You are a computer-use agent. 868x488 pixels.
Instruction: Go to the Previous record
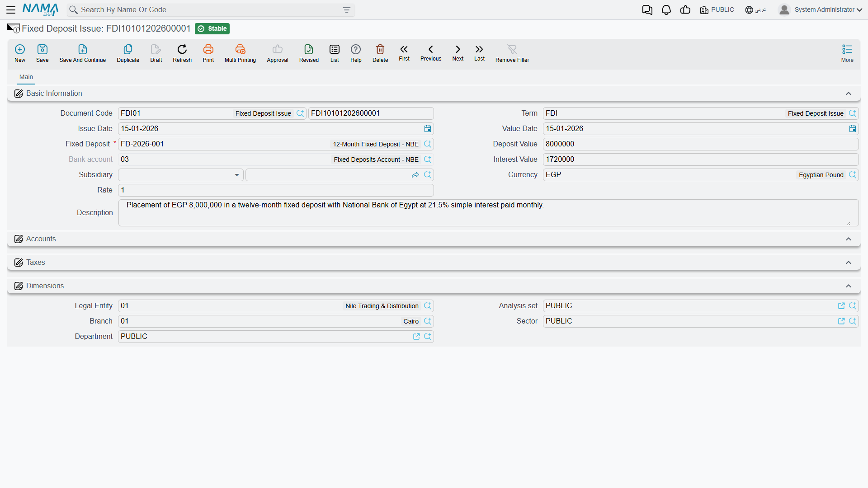tap(431, 53)
